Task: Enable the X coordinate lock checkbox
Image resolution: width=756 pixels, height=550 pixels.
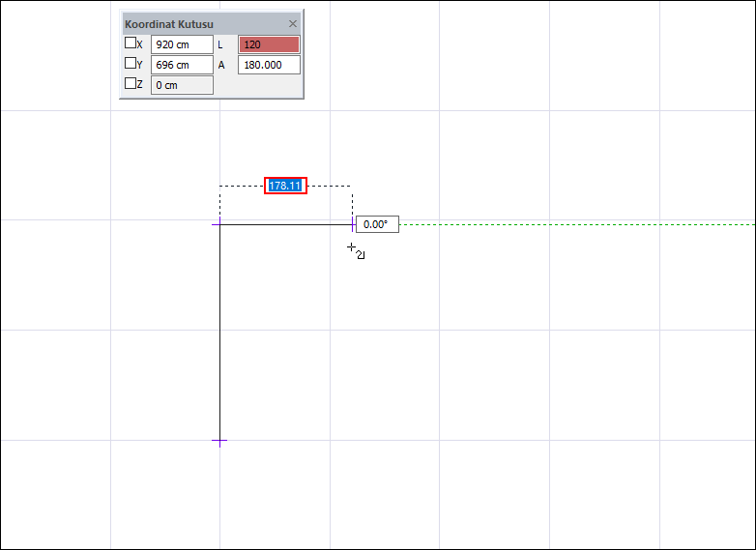Action: pos(131,43)
